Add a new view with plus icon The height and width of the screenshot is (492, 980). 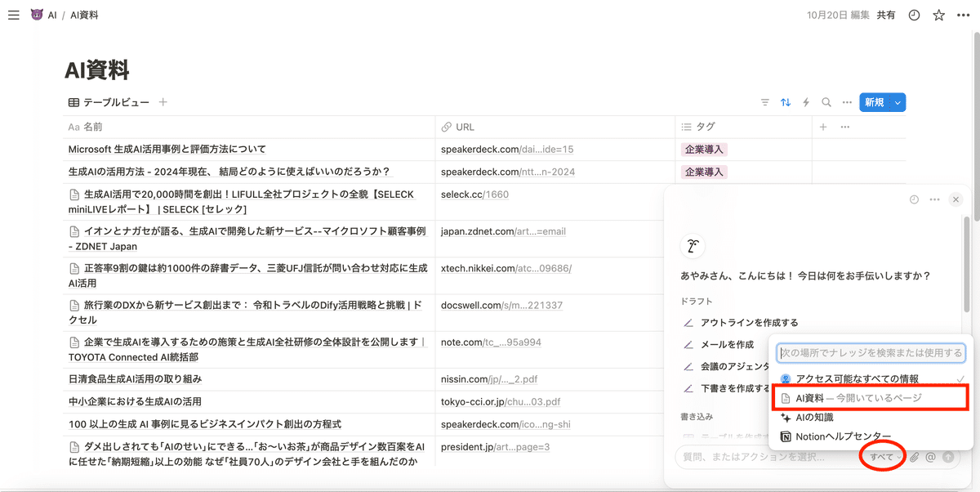[x=163, y=102]
